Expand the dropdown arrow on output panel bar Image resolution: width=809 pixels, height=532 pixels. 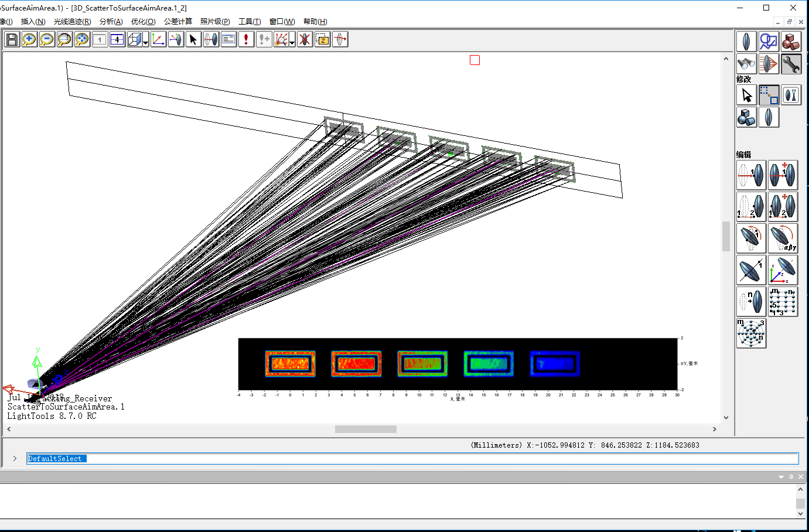point(781,476)
